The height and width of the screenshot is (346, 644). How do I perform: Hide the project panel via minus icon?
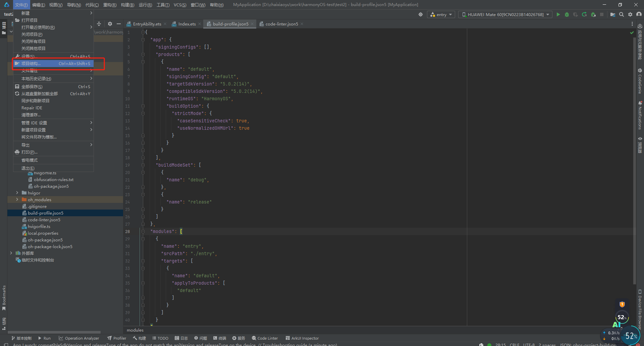pos(119,24)
